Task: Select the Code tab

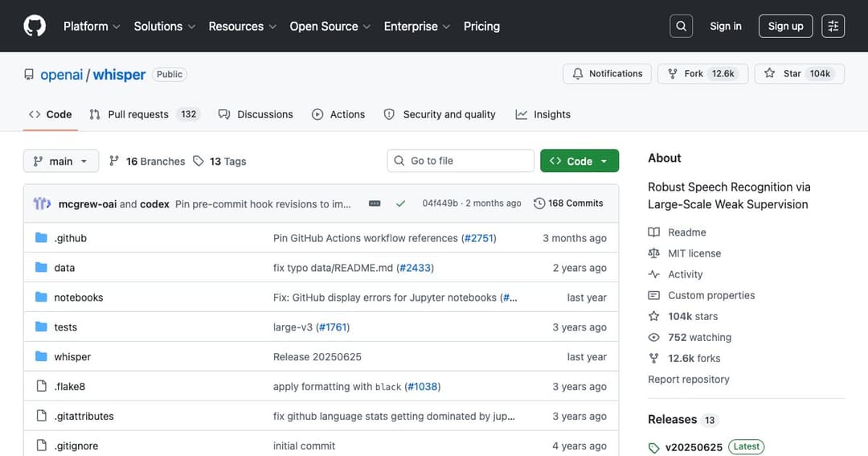Action: click(x=51, y=114)
